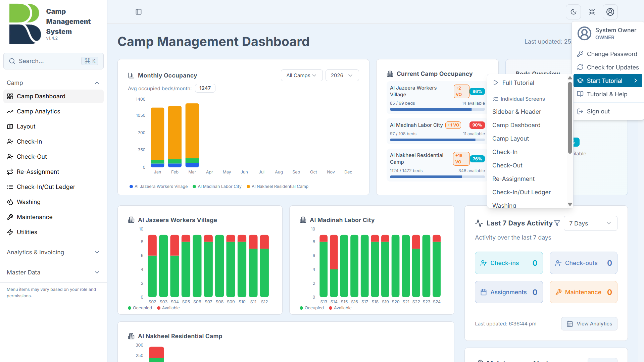Toggle sidebar panel icon
Viewport: 644px width, 362px height.
pos(139,12)
